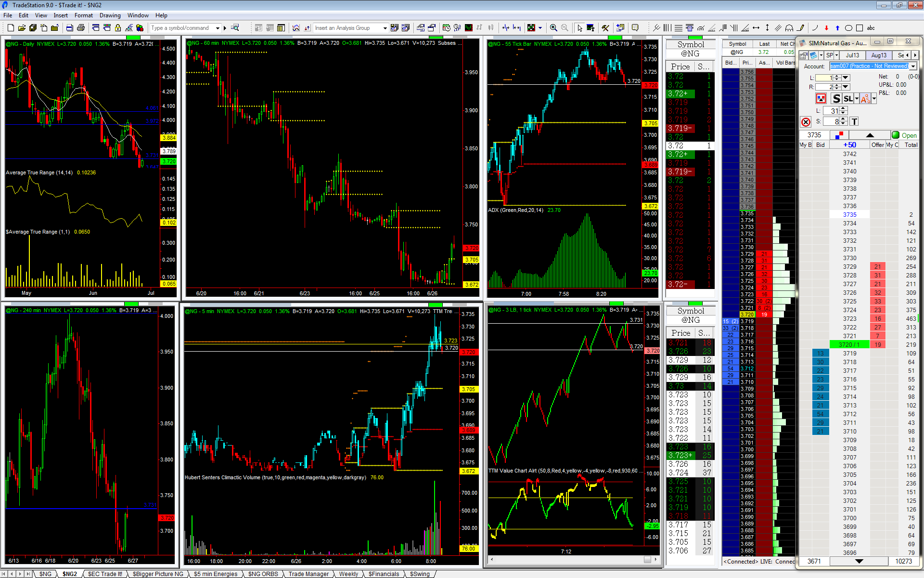Click the Zoom In magnifier icon

coord(553,28)
